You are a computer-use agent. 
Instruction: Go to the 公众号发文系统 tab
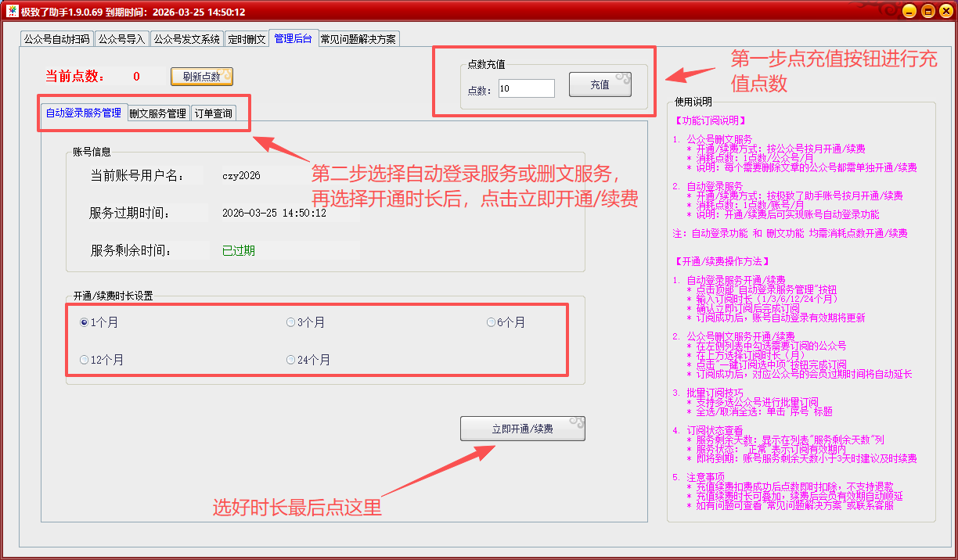(186, 39)
